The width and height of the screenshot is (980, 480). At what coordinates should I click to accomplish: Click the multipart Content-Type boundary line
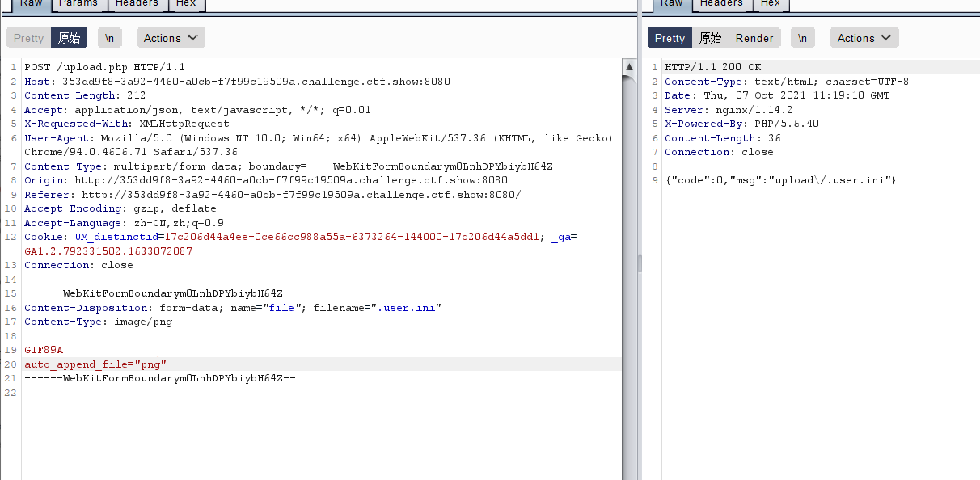pos(289,166)
